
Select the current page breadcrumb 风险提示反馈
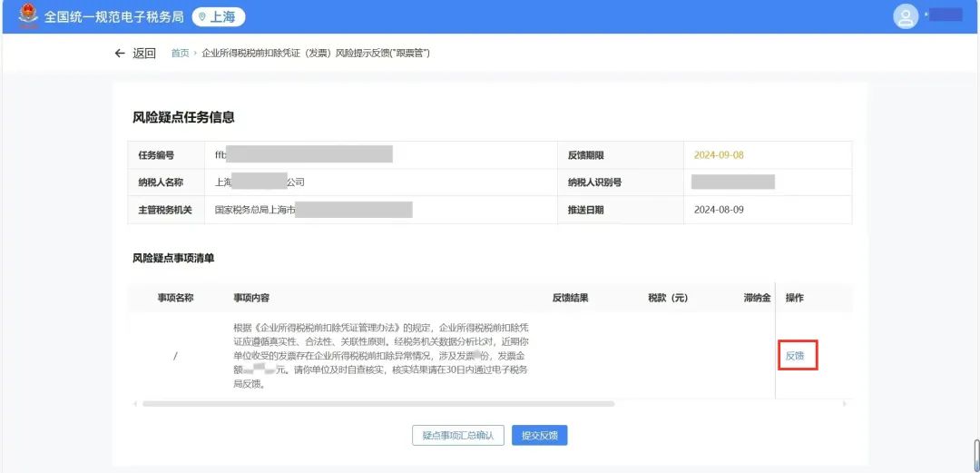coord(315,54)
